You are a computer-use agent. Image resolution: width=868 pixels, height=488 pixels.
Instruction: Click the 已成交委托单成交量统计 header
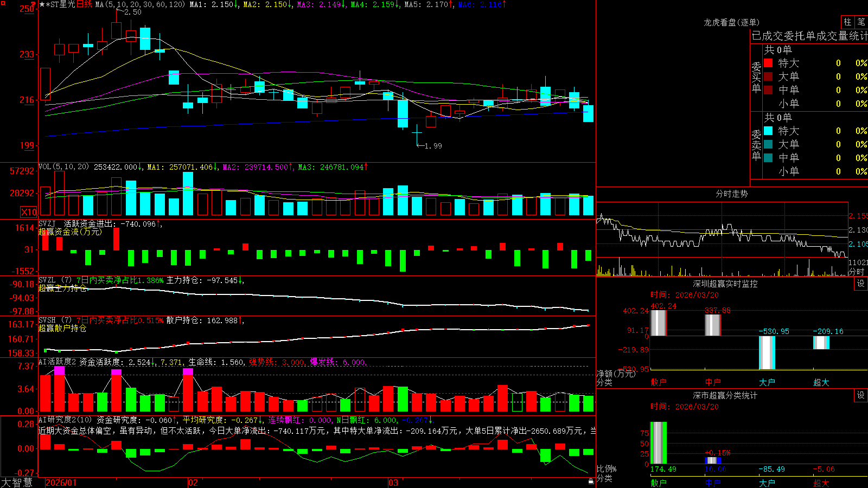(809, 36)
